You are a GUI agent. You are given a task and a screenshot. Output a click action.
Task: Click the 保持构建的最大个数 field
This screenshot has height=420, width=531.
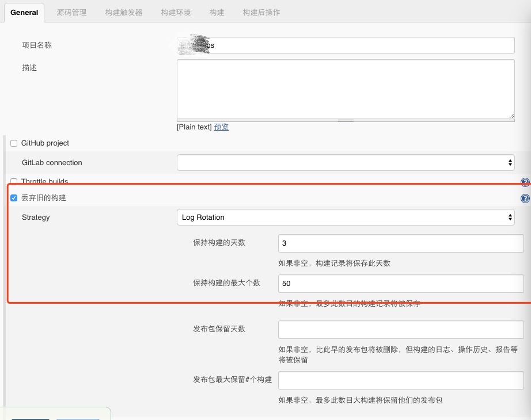tap(401, 284)
